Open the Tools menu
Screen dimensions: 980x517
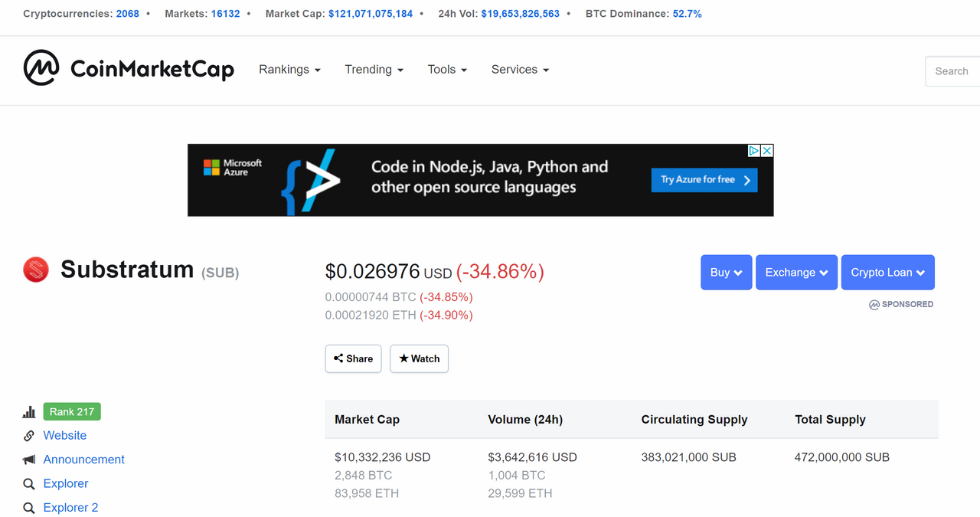click(447, 70)
